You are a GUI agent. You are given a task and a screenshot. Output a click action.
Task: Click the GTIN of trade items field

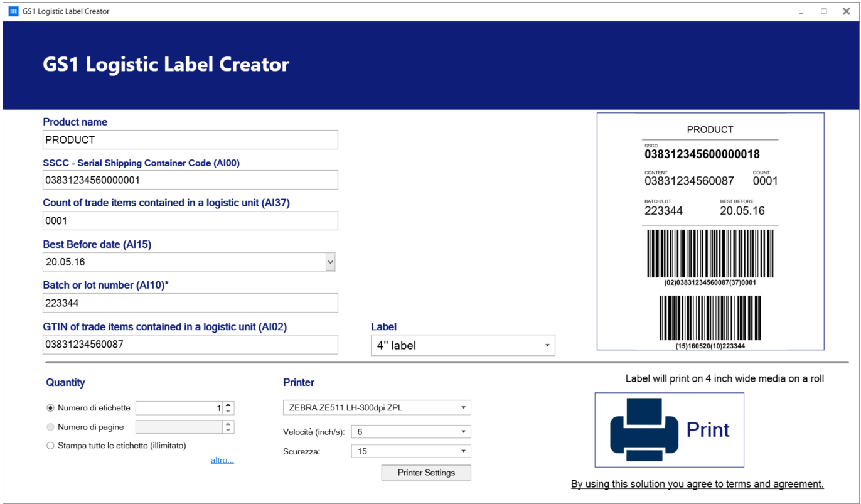[x=190, y=345]
